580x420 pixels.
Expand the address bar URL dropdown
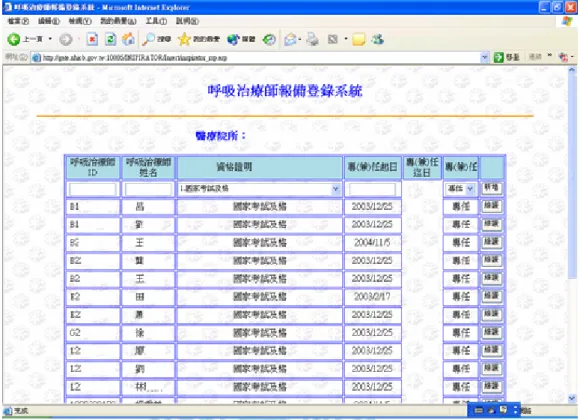(484, 57)
